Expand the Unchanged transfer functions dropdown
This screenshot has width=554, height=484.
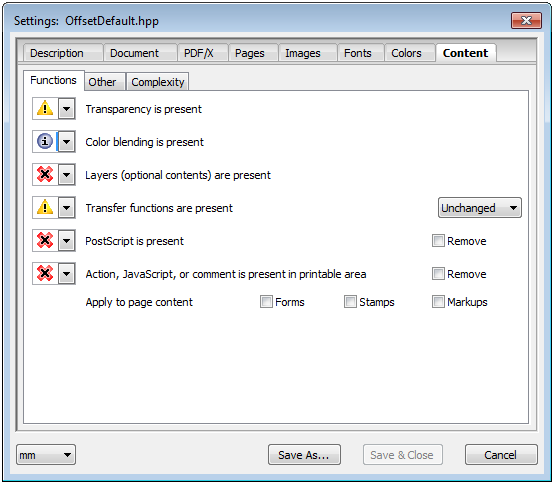(x=479, y=208)
